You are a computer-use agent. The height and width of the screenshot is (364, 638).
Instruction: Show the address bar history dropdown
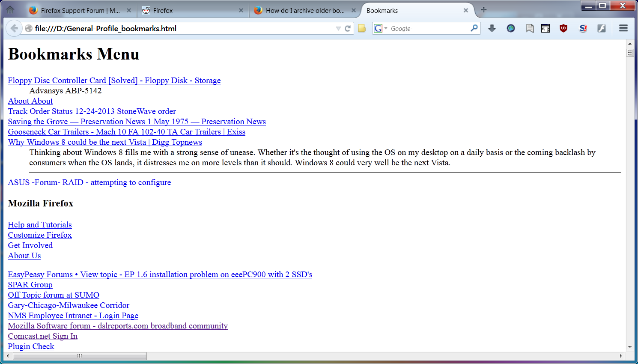click(x=338, y=28)
